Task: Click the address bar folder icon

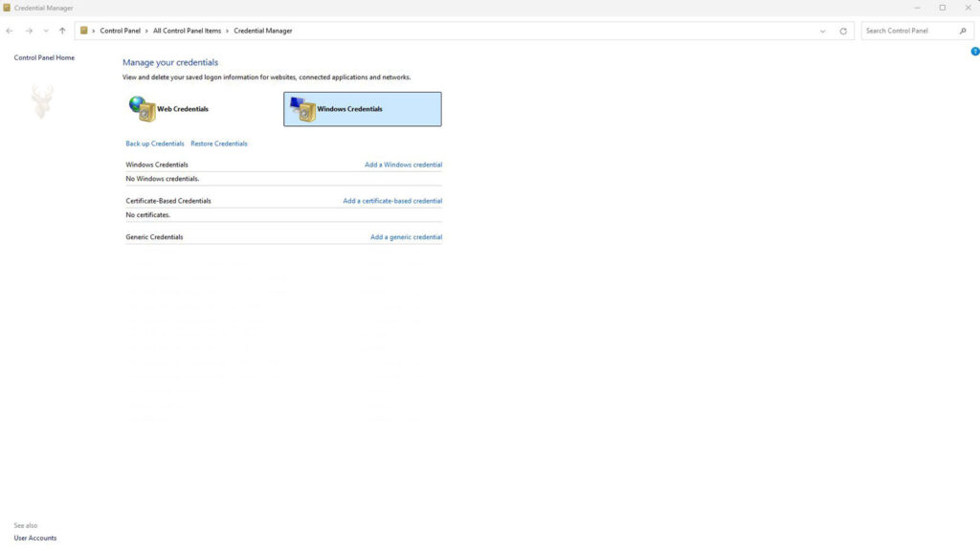Action: (x=84, y=31)
